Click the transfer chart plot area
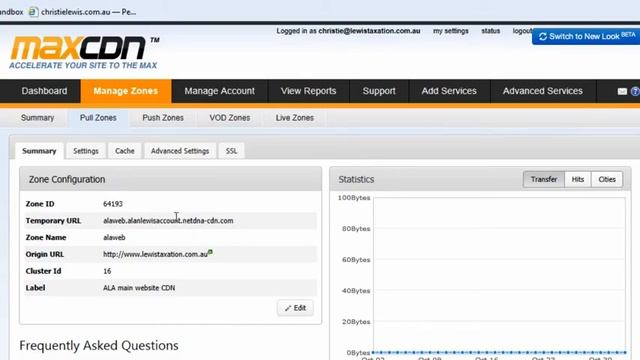This screenshot has width=640, height=360. pos(499,275)
